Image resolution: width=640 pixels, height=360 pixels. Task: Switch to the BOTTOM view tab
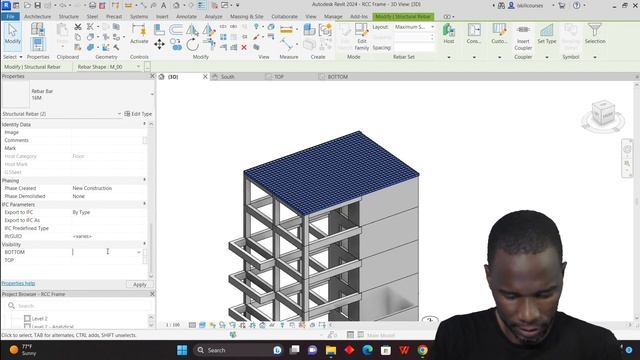(338, 77)
